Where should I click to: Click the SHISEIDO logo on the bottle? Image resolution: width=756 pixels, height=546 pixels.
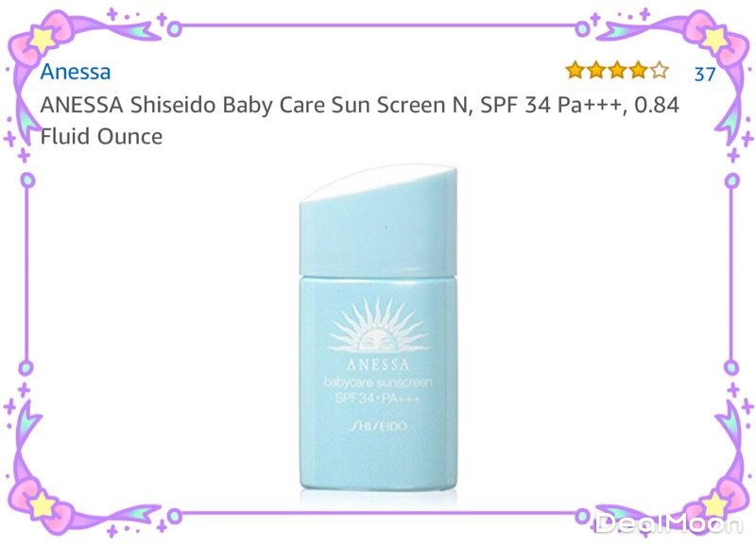pyautogui.click(x=378, y=426)
